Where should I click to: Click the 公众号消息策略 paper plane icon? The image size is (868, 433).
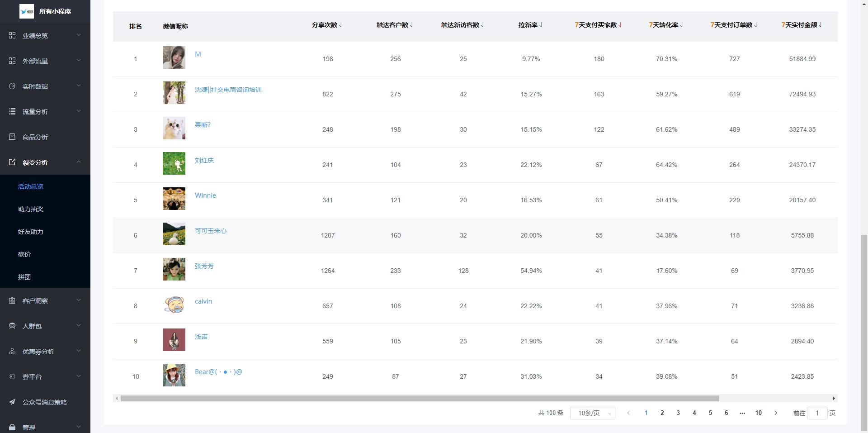(x=12, y=402)
